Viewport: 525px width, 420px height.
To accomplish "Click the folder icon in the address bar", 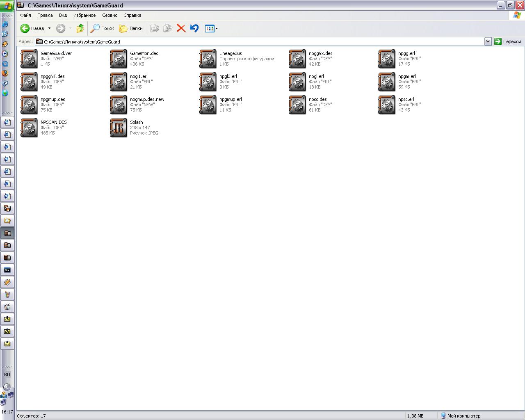I will click(39, 41).
